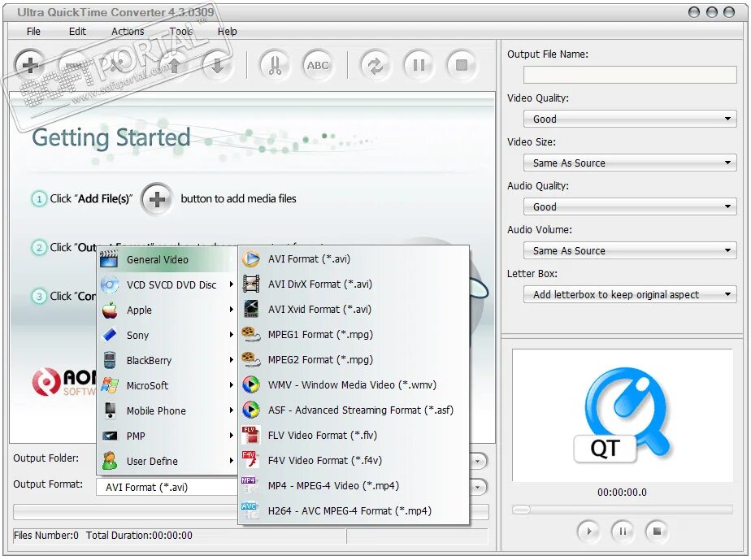Click the Files Number status text
Viewport: 751px width, 560px height.
point(46,535)
